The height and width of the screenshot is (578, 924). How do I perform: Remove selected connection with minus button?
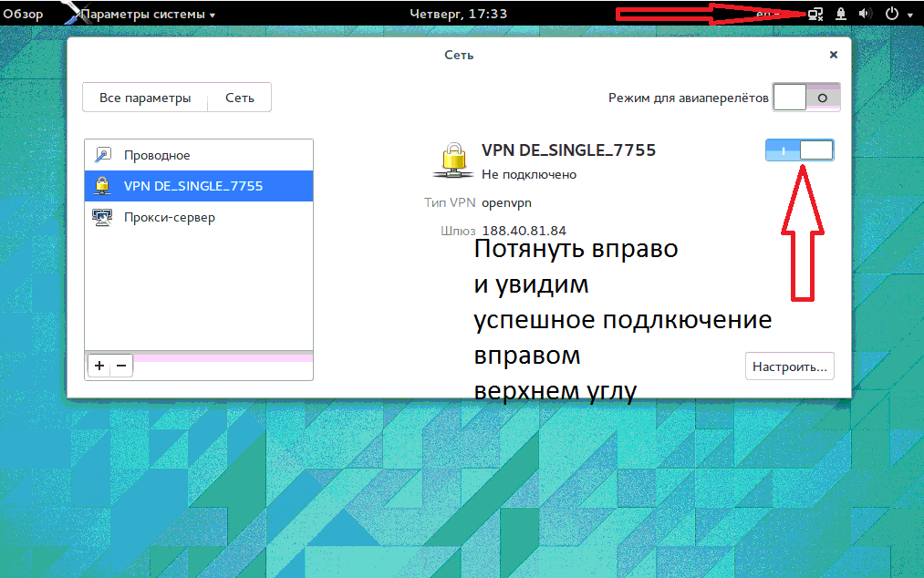(x=120, y=366)
